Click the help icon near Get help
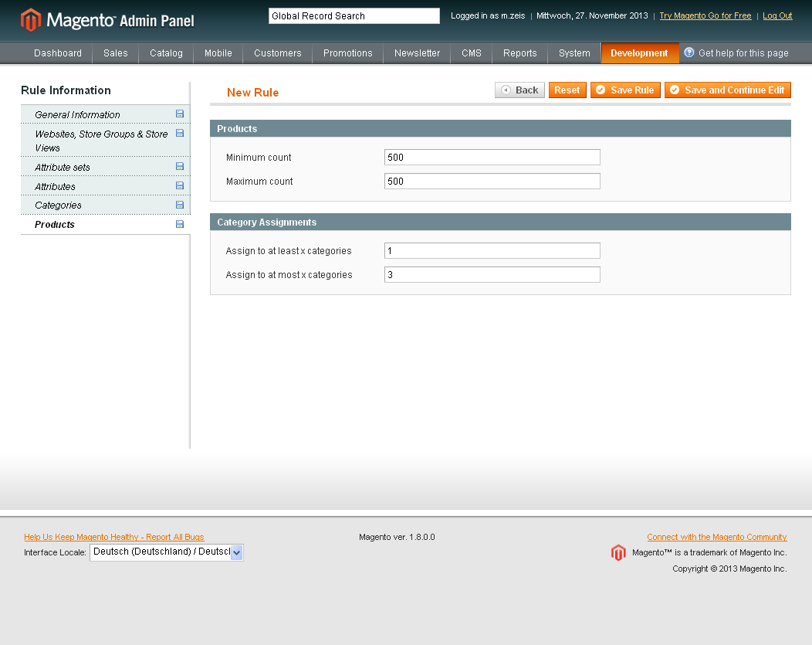812x645 pixels. click(689, 53)
